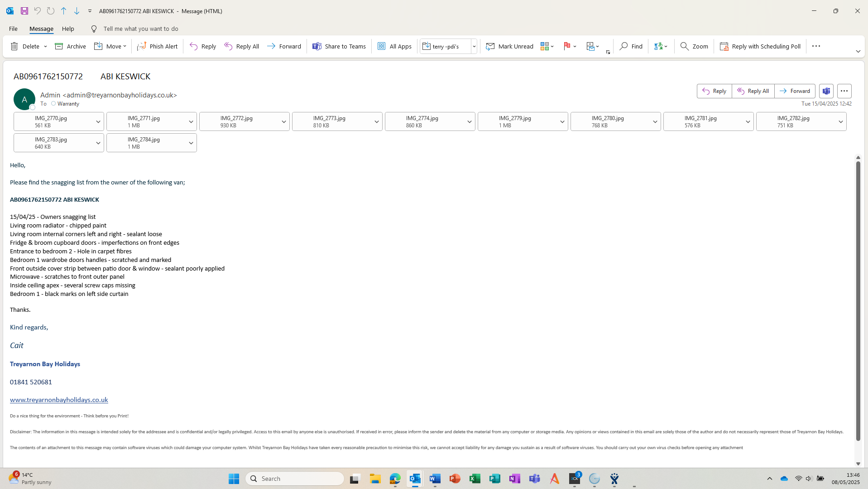
Task: Open Excel from the Windows taskbar
Action: (475, 479)
